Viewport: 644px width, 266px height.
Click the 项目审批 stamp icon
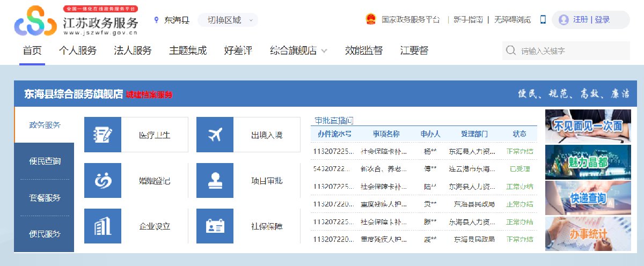click(215, 181)
